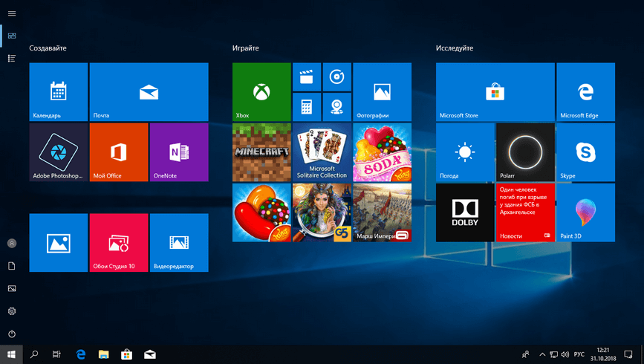644x364 pixels.
Task: Open the user account menu
Action: (12, 243)
